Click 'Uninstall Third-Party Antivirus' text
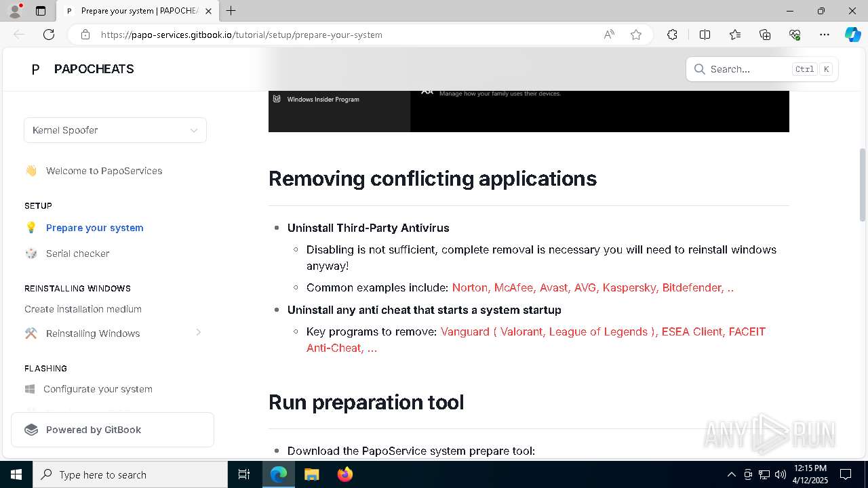The image size is (868, 488). [368, 228]
